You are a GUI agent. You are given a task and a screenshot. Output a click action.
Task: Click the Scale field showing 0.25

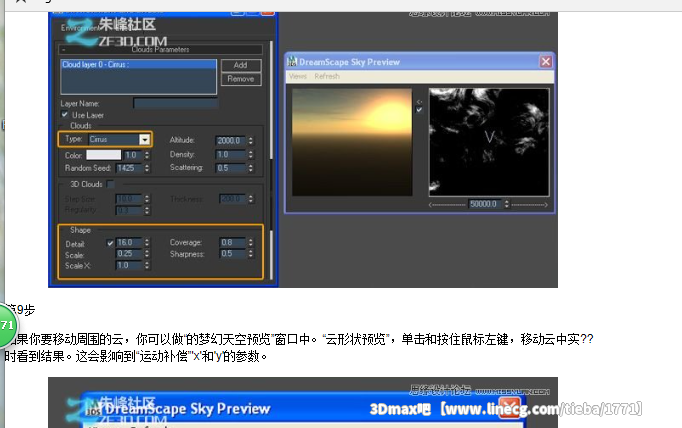(x=129, y=254)
